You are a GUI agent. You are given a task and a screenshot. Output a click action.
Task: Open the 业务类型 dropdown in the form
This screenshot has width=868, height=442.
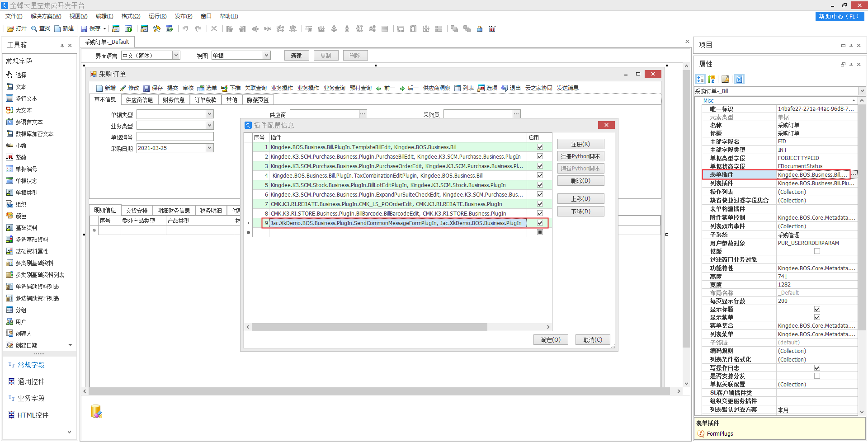210,125
